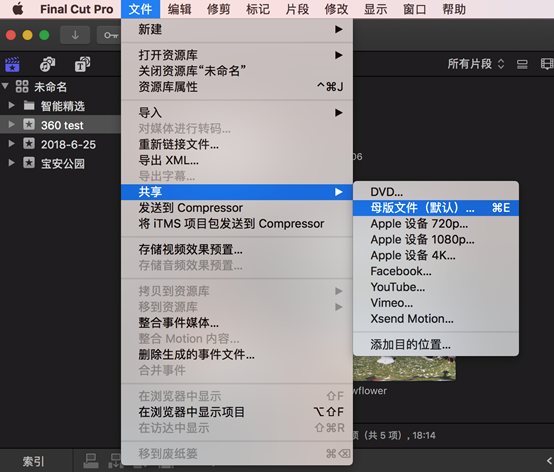Select Apple 设备 1080p share option
Screen dimensions: 554x472
(x=436, y=240)
